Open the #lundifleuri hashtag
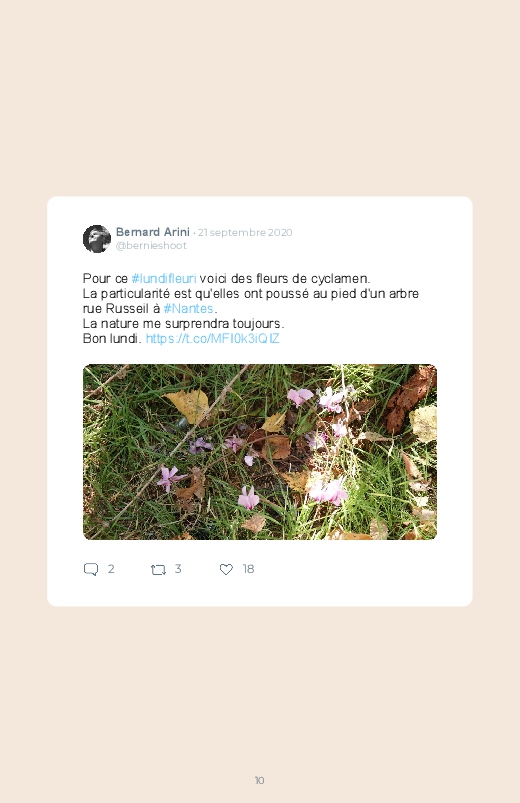The image size is (520, 803). (164, 279)
